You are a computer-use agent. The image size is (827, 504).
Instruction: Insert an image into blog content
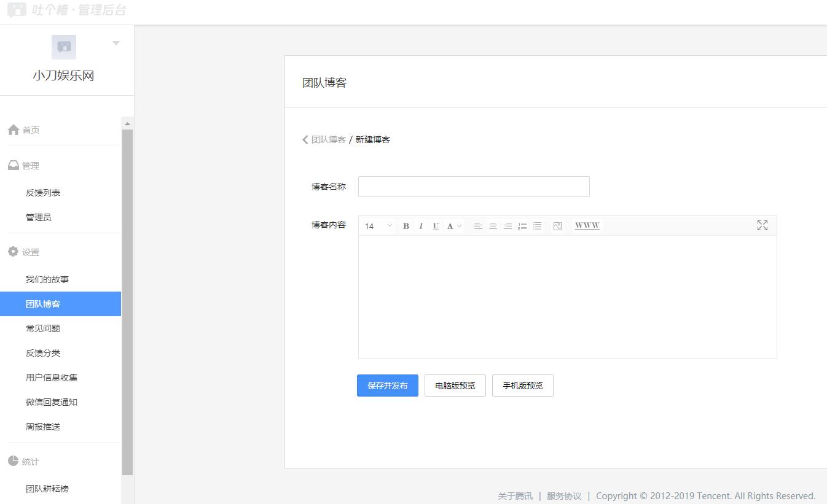[557, 226]
